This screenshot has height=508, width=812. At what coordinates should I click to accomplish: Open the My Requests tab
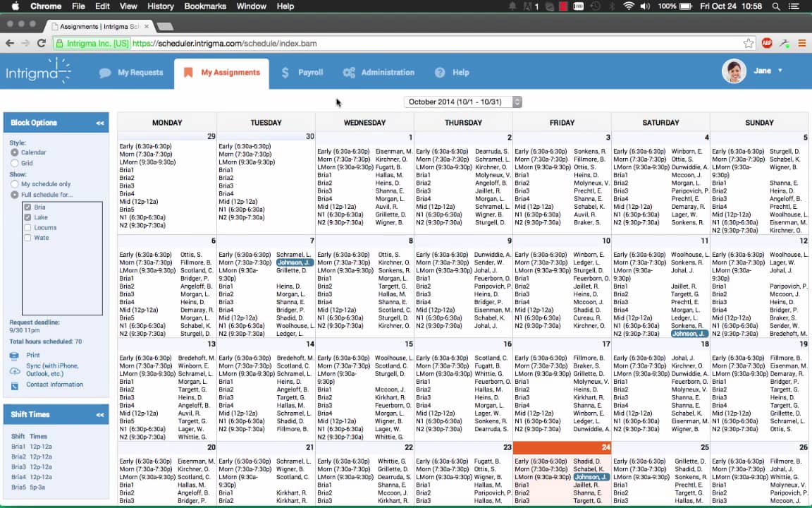click(131, 73)
